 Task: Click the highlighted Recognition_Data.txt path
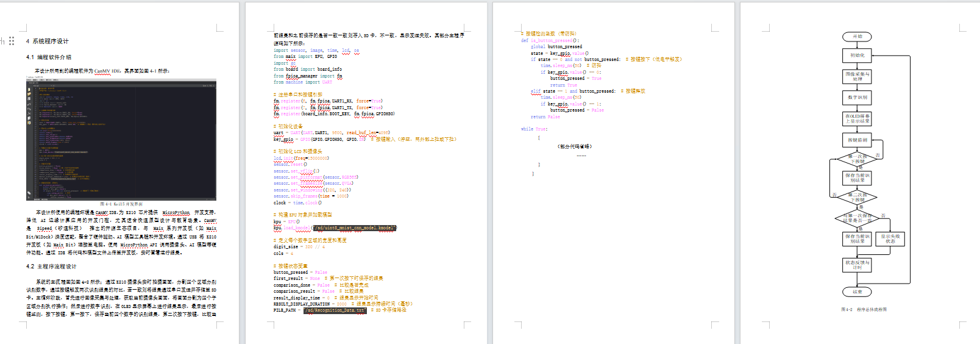[x=335, y=310]
